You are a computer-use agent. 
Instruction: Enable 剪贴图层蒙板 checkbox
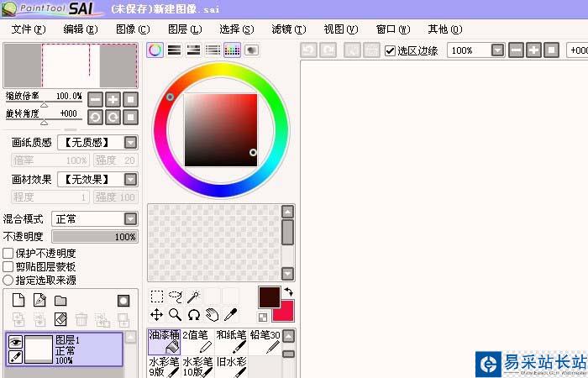[x=8, y=266]
